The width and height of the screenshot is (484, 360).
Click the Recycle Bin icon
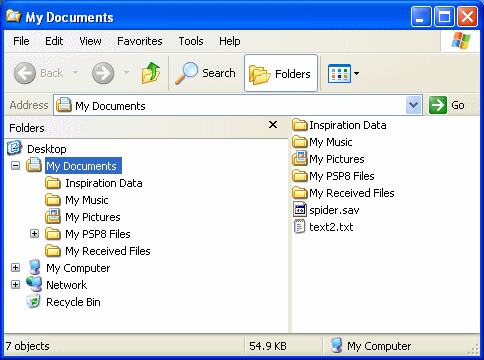point(33,301)
